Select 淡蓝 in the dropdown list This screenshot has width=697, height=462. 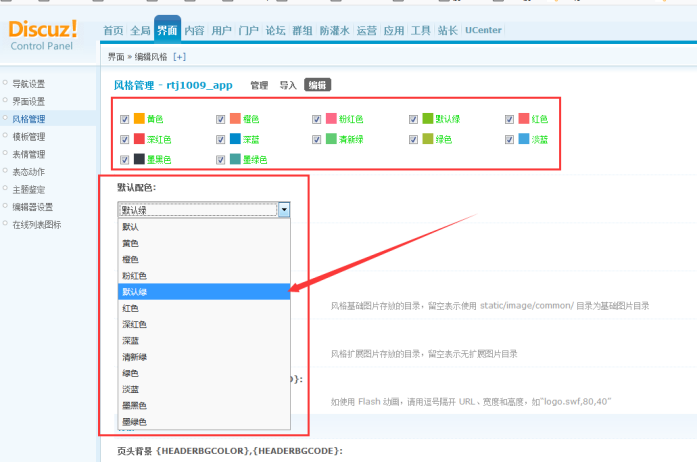[204, 389]
